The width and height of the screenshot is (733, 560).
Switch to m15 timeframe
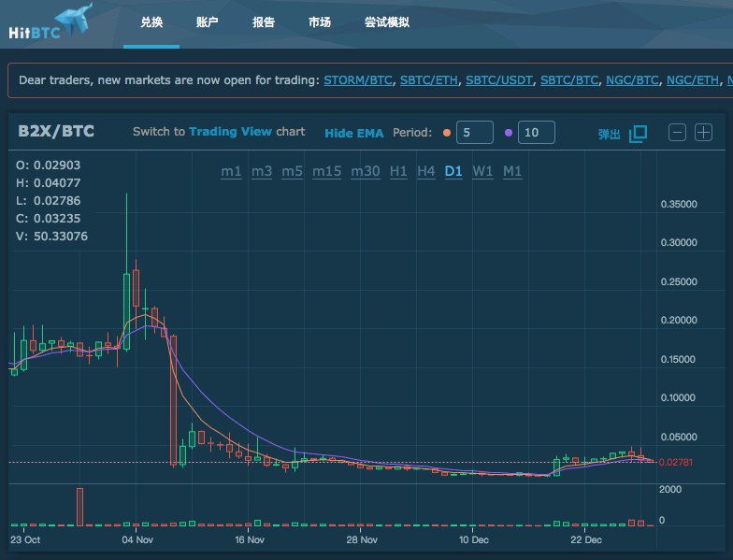327,172
